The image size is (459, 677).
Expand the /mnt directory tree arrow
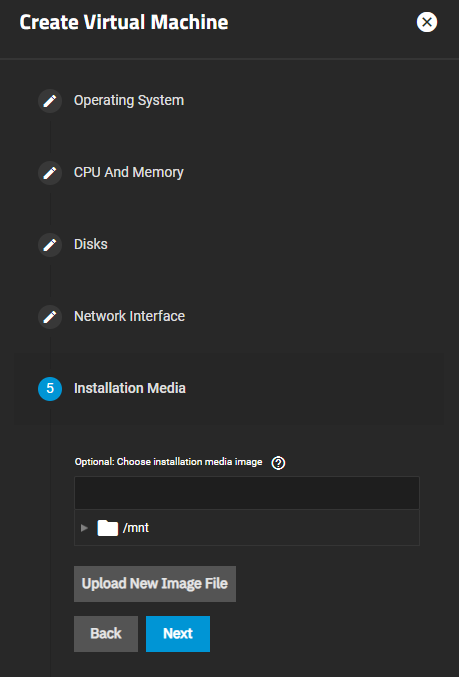pos(85,528)
